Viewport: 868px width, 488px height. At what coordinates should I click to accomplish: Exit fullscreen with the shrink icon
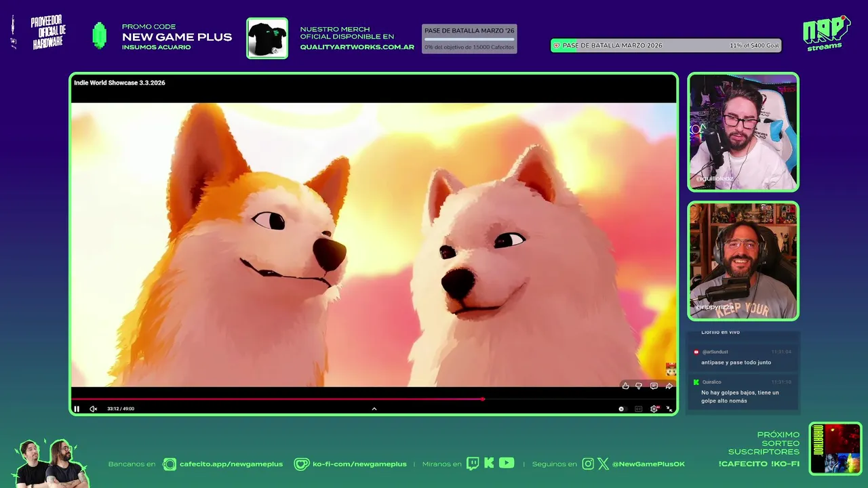(x=669, y=409)
